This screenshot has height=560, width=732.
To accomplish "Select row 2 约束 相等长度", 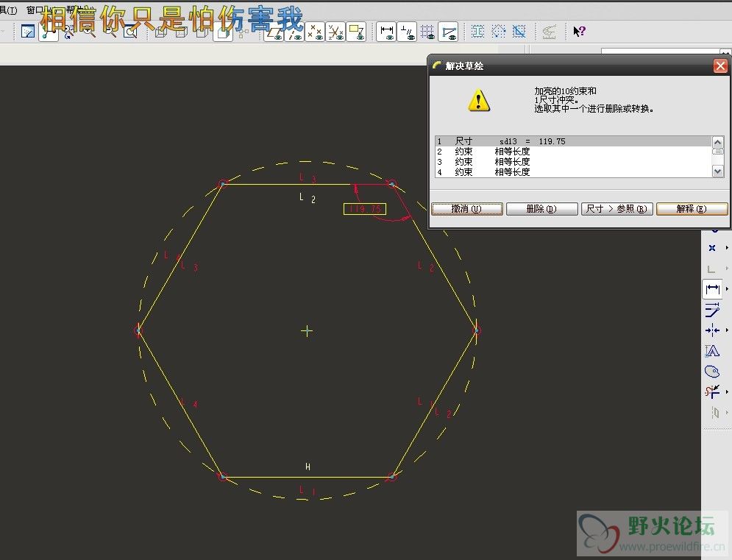I will (573, 152).
